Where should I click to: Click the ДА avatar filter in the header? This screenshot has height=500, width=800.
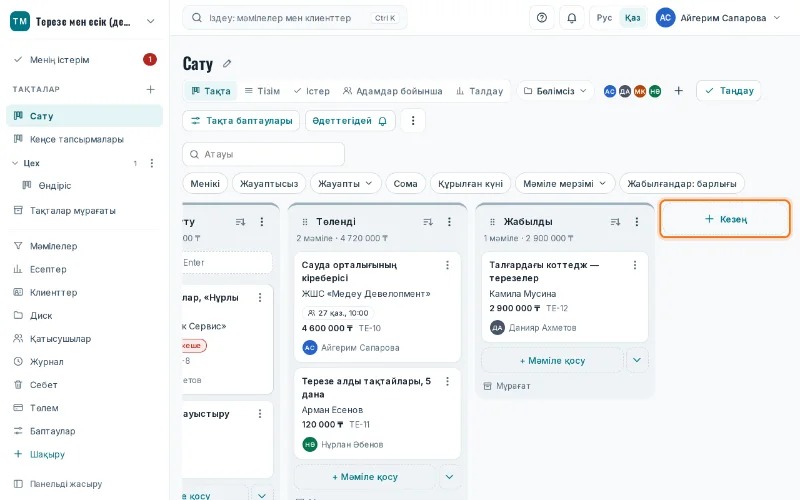pos(625,91)
